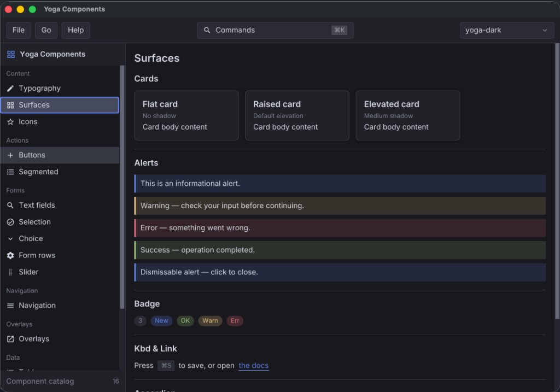Follow the 'the docs' link
Viewport: 560px width, 392px height.
tap(254, 366)
